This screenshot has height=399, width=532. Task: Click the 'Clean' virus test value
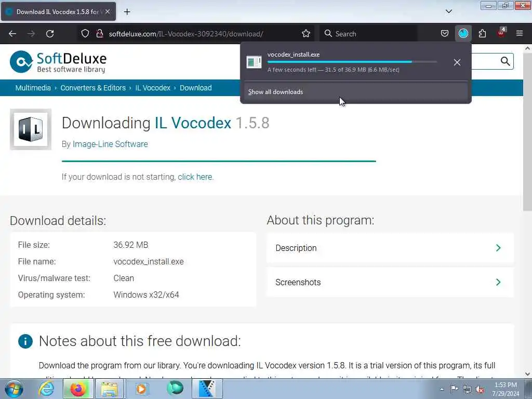pos(124,278)
